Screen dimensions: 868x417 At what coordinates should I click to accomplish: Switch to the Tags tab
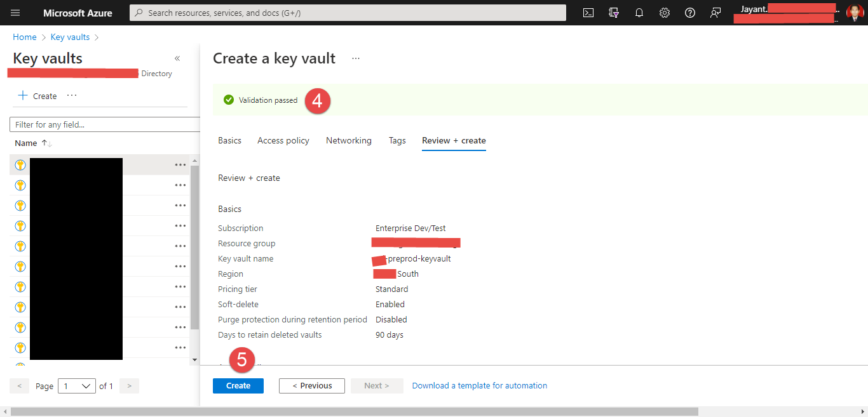pyautogui.click(x=397, y=140)
